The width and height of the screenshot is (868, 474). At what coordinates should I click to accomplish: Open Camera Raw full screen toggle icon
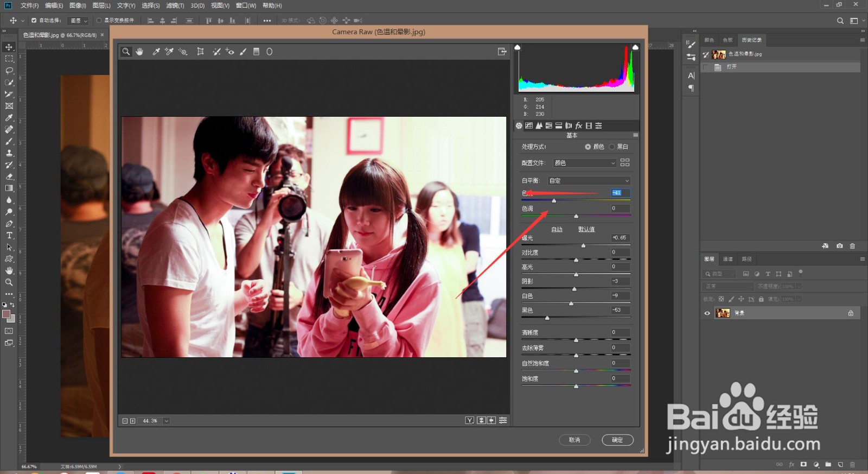tap(502, 52)
